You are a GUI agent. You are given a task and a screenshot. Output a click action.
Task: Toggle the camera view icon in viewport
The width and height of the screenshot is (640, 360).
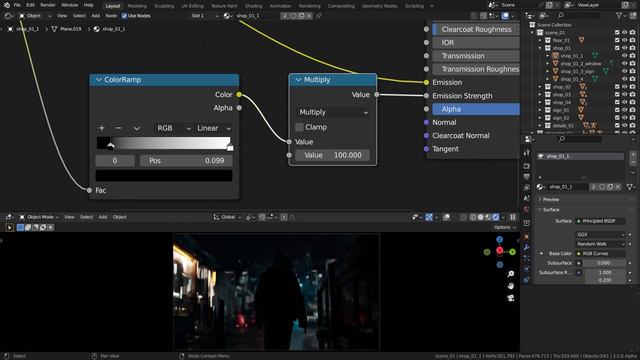click(511, 298)
